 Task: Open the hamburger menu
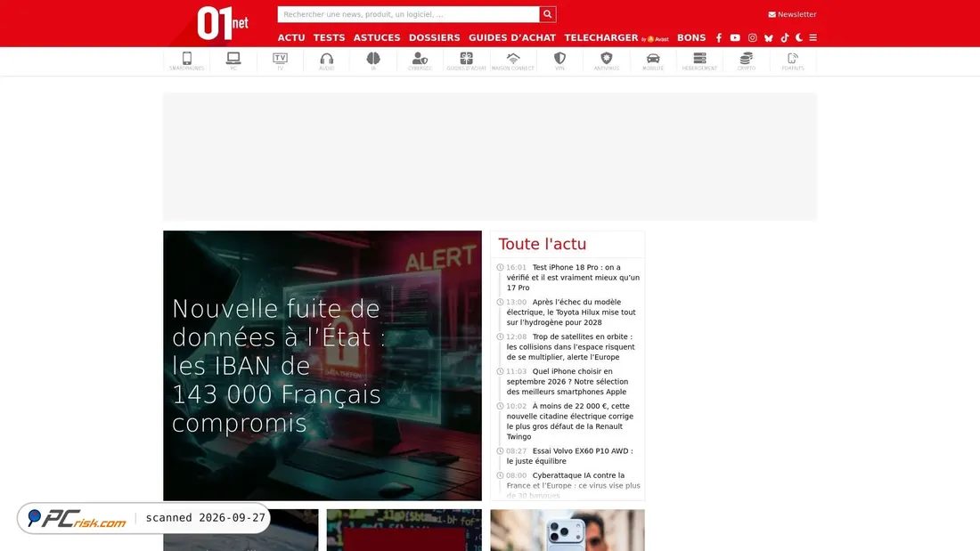[x=813, y=37]
